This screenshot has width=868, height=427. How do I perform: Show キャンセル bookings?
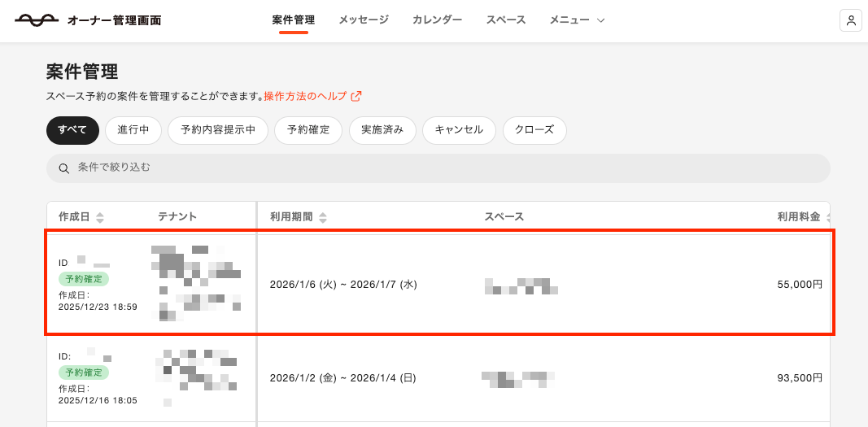point(459,130)
